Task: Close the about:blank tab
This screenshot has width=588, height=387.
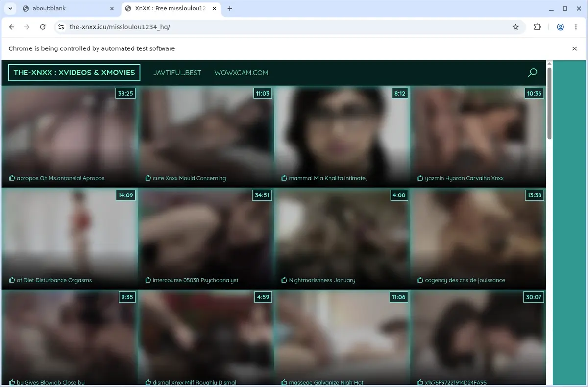Action: (x=112, y=8)
